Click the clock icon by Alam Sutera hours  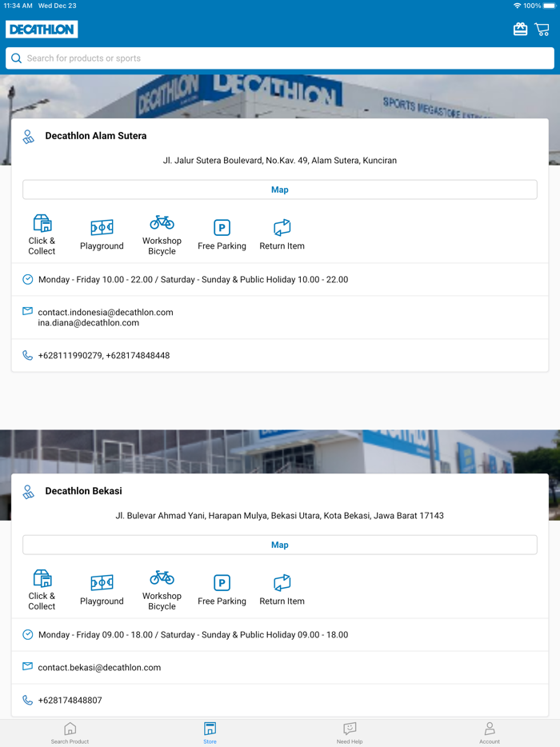click(28, 279)
